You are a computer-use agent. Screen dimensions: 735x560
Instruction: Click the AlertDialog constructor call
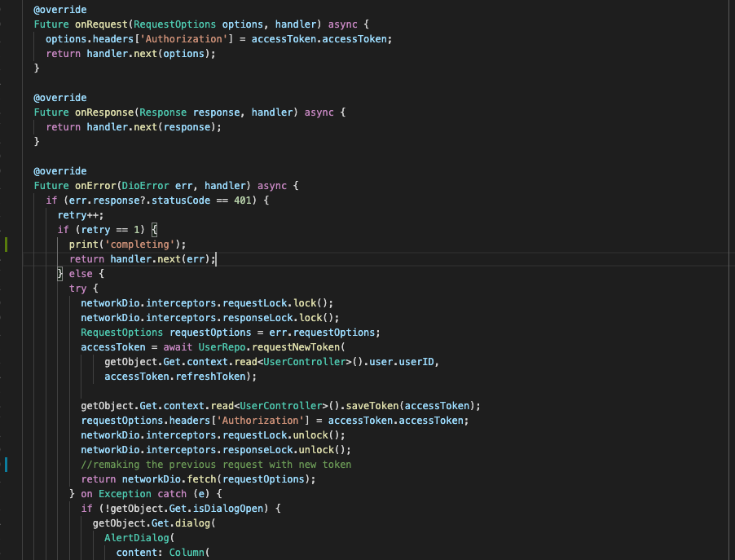[135, 537]
